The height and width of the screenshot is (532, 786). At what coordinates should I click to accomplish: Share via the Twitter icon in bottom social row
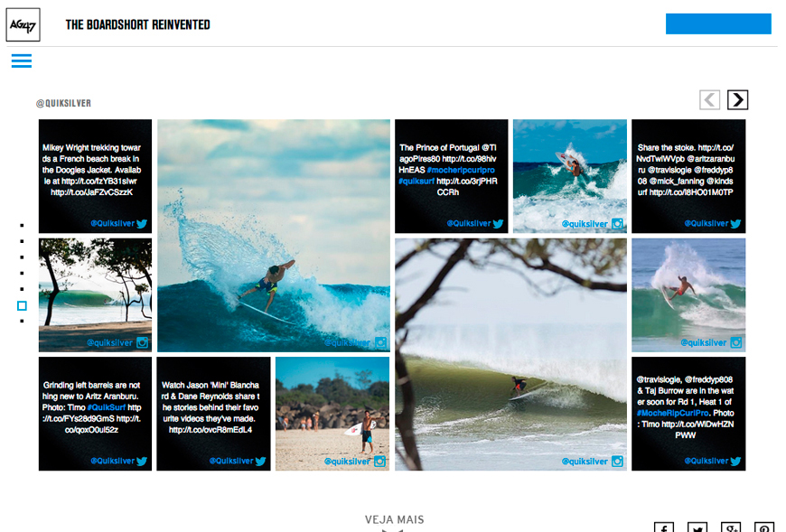697,527
